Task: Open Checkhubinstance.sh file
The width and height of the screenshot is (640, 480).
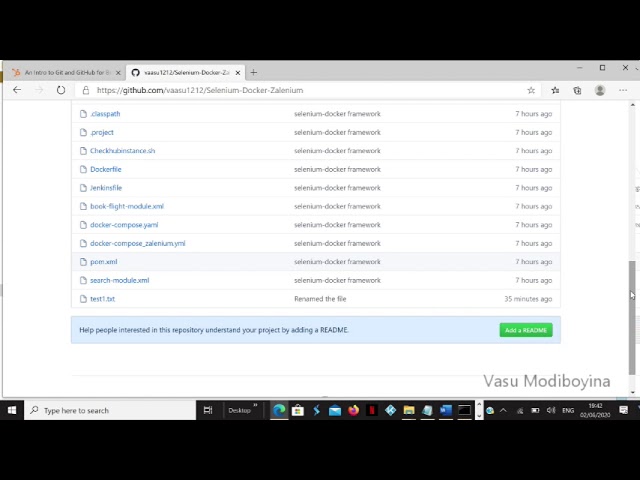Action: click(x=122, y=151)
